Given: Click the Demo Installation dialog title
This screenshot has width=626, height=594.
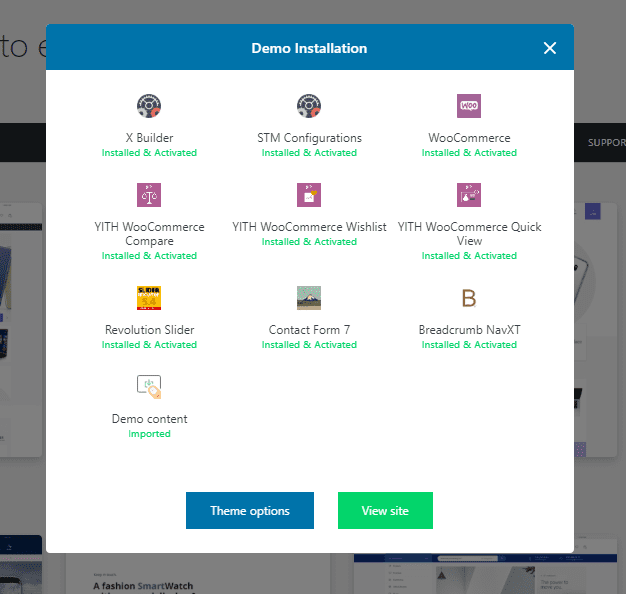Looking at the screenshot, I should coord(309,48).
